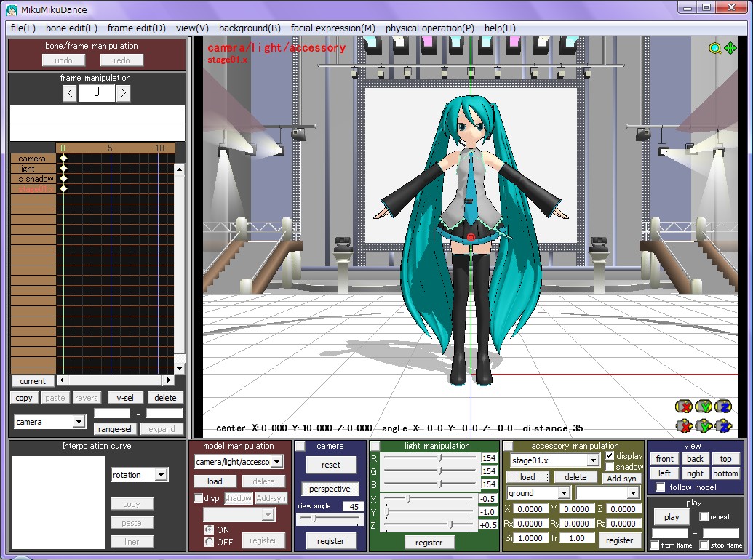Toggle the accessory display checkbox
The image size is (753, 560).
[610, 455]
